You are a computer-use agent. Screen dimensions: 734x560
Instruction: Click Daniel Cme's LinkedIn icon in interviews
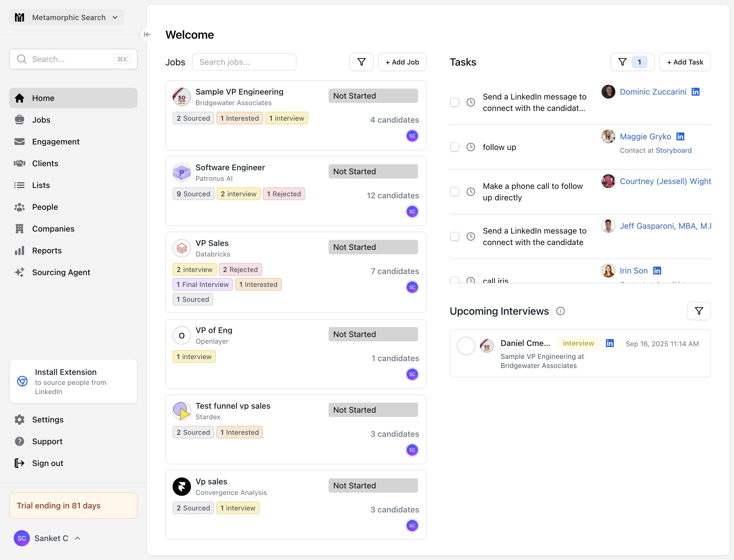(x=610, y=343)
